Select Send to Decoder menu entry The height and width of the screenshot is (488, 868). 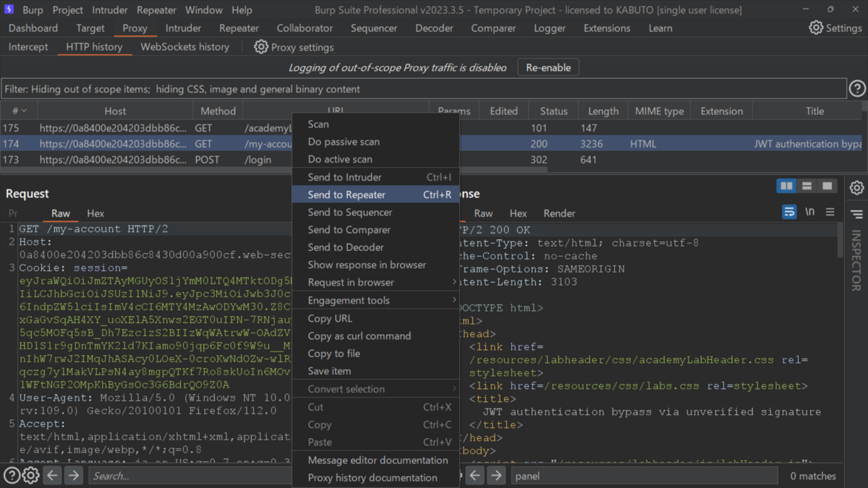pyautogui.click(x=375, y=247)
